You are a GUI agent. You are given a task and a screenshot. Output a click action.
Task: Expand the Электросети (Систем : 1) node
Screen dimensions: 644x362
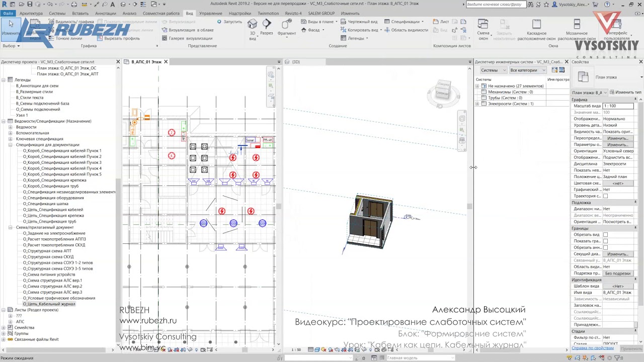click(477, 104)
